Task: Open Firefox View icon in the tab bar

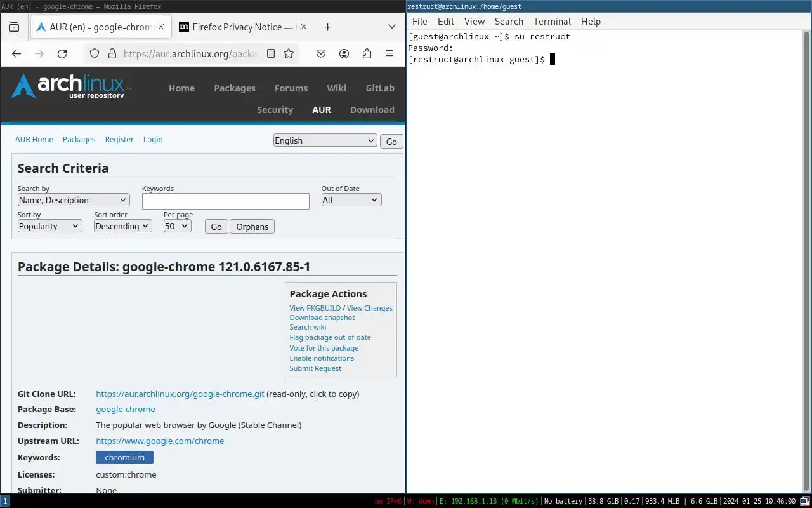Action: (14, 27)
